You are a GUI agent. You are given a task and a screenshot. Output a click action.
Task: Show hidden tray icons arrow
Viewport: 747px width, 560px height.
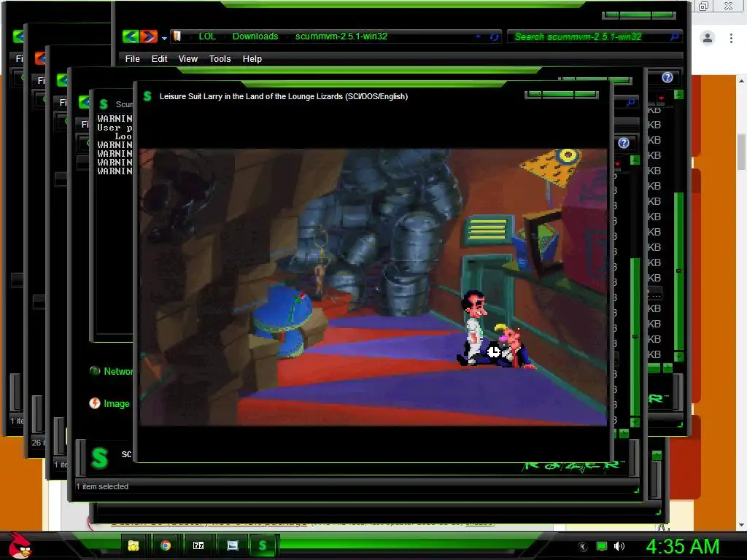click(x=583, y=547)
